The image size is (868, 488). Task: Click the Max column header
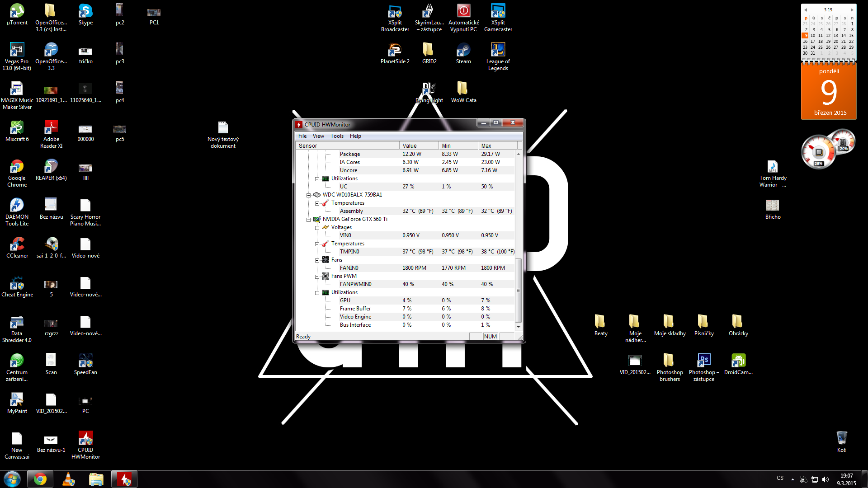point(497,145)
